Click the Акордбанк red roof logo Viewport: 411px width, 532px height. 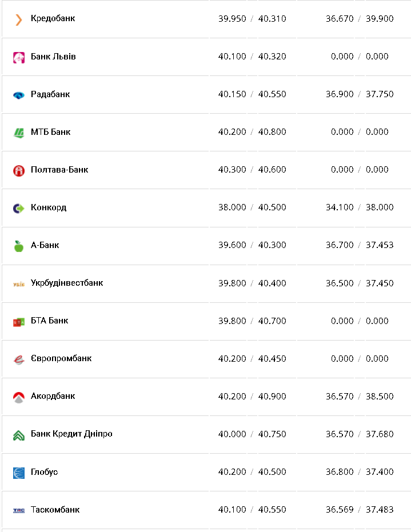tap(19, 397)
